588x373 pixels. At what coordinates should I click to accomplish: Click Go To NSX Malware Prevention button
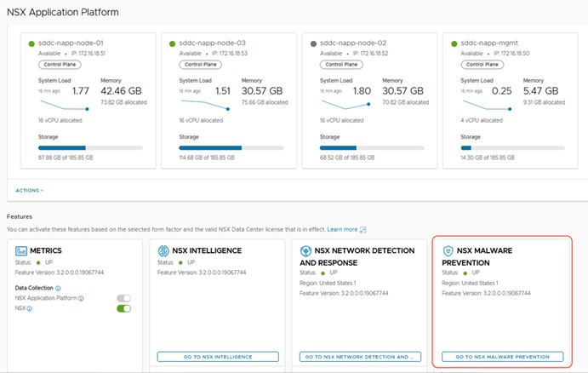point(501,357)
